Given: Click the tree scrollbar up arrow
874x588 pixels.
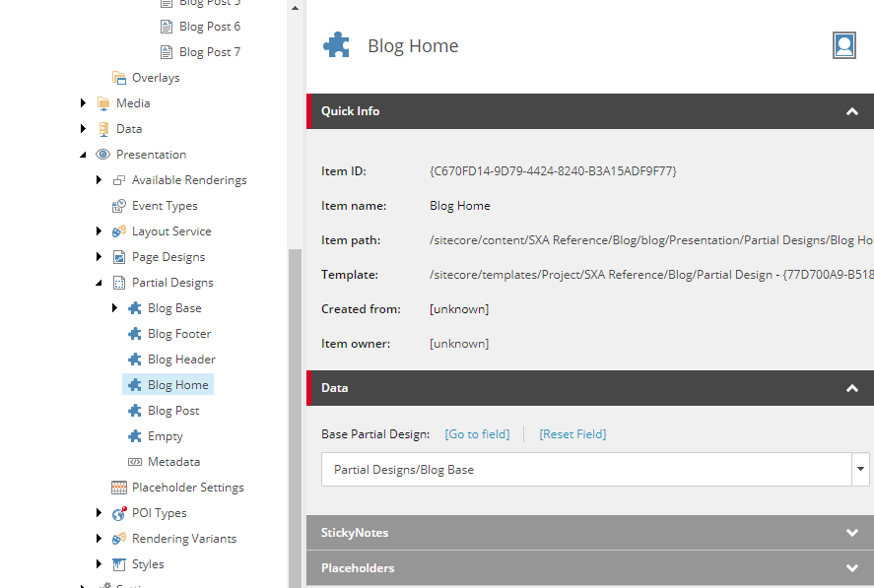Looking at the screenshot, I should tap(295, 8).
